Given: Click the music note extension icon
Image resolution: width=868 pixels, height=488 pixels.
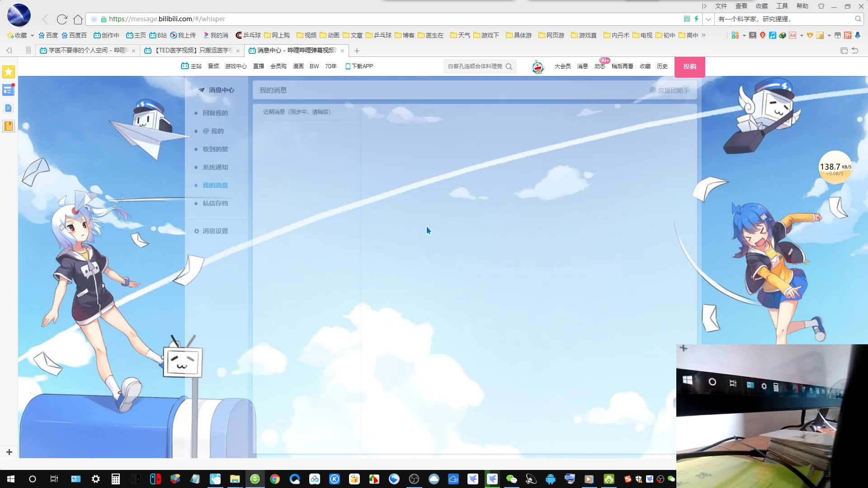Looking at the screenshot, I should tap(772, 35).
